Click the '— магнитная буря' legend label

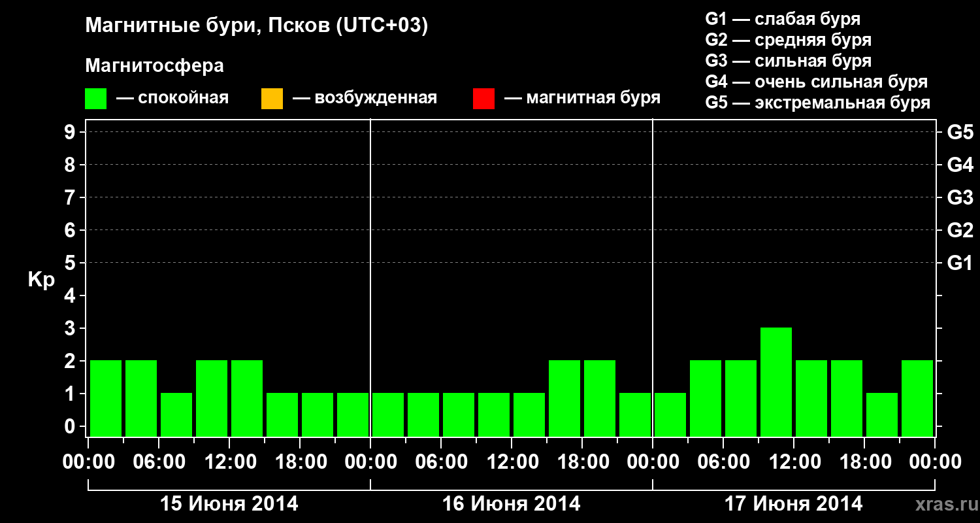point(583,98)
